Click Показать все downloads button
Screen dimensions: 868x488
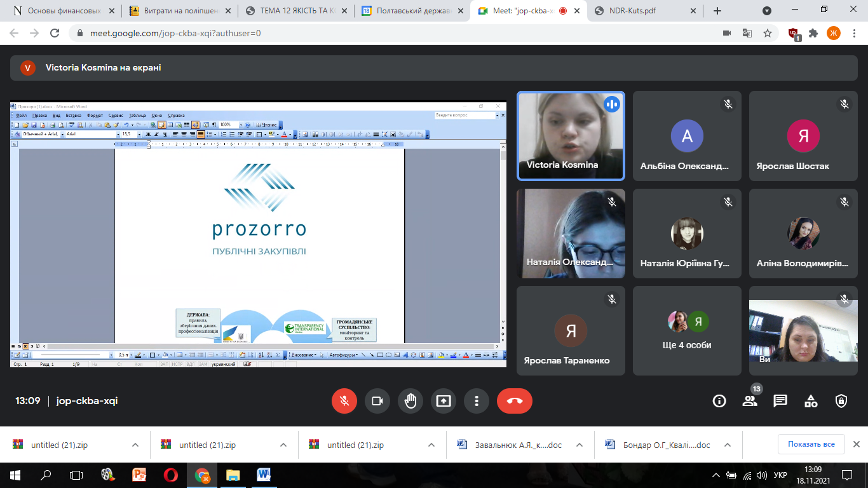[811, 444]
